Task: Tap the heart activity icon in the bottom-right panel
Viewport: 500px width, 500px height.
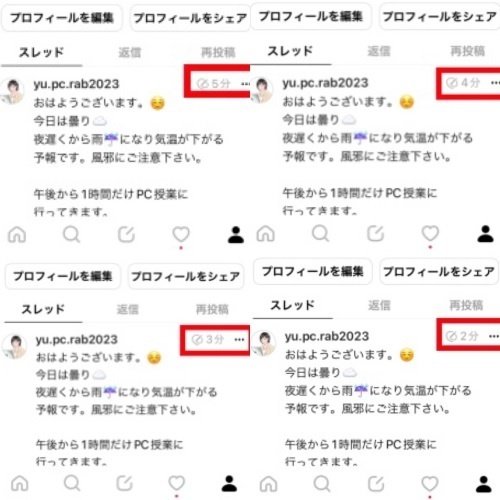Action: (x=430, y=483)
